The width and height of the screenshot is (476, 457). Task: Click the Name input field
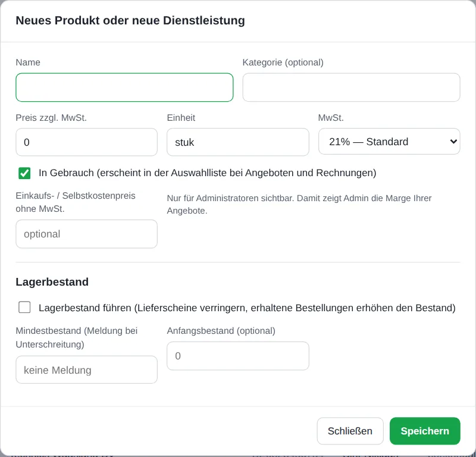pos(124,87)
